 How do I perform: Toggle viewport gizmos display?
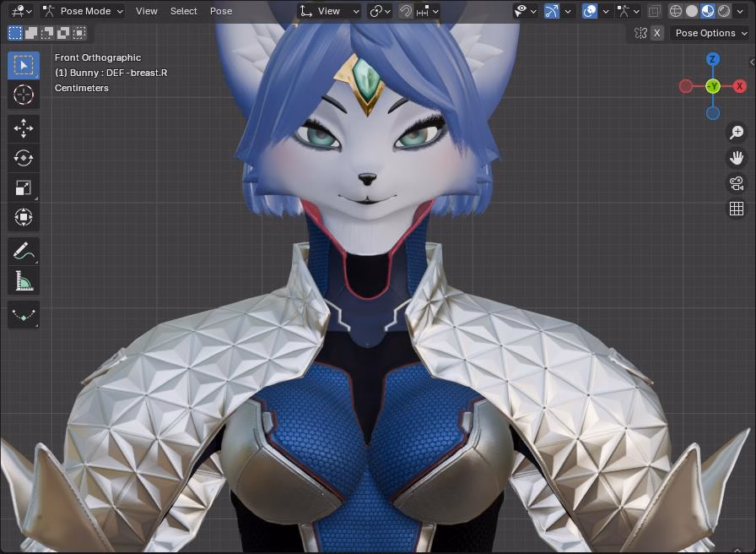552,11
